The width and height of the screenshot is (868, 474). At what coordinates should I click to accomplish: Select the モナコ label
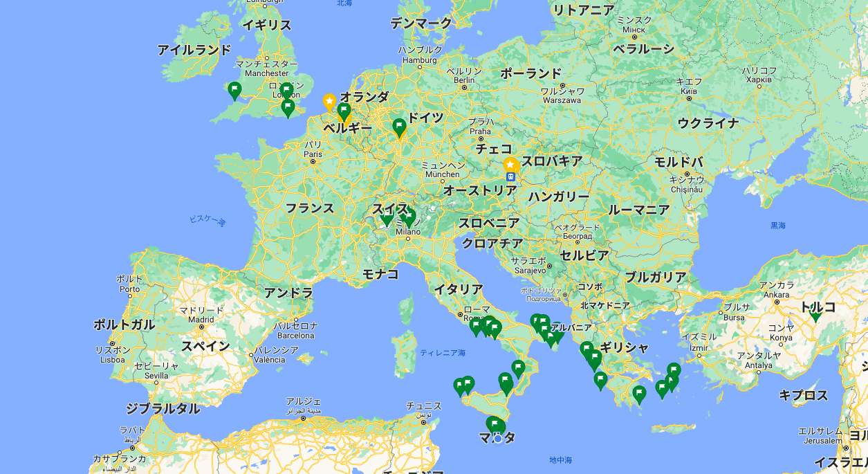click(381, 273)
